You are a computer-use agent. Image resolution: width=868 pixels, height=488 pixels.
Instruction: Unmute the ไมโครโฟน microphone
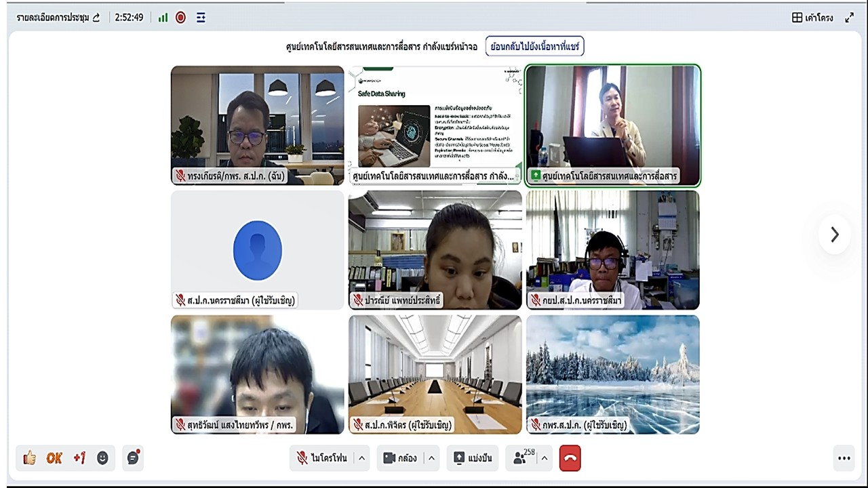[319, 458]
